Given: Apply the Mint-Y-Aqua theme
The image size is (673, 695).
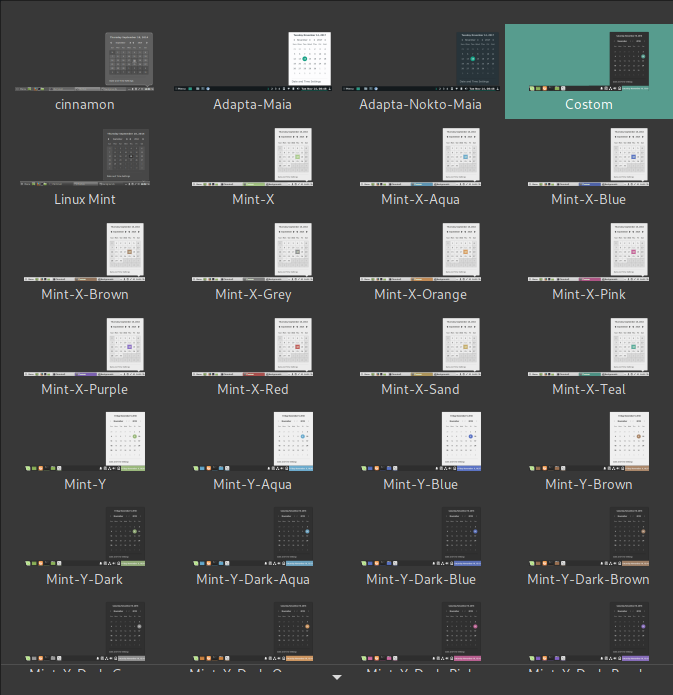Looking at the screenshot, I should pyautogui.click(x=252, y=451).
